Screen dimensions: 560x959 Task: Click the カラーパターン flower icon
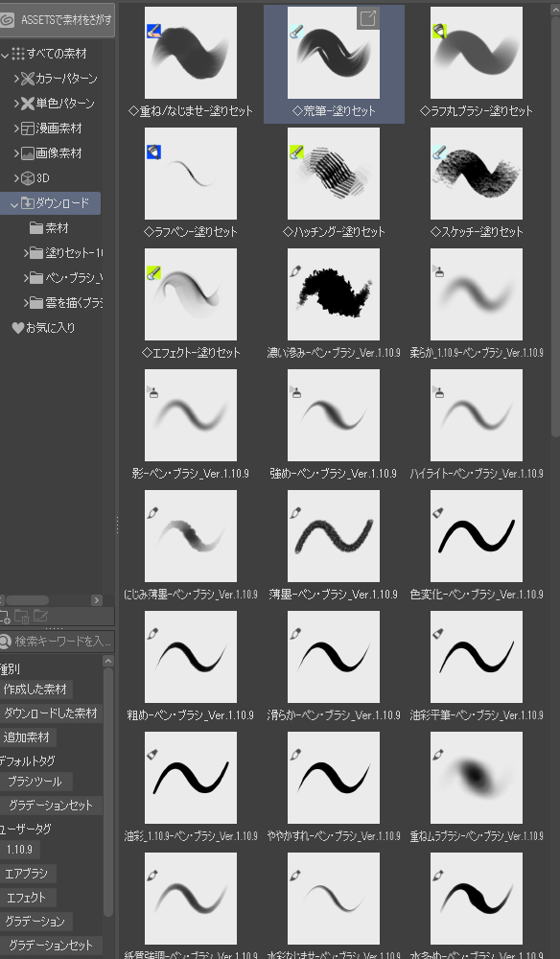click(27, 79)
